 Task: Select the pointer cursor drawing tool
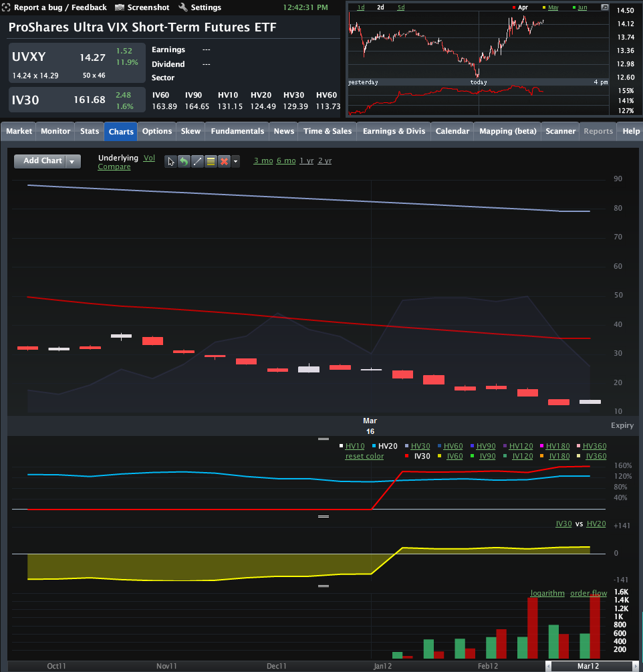tap(171, 162)
